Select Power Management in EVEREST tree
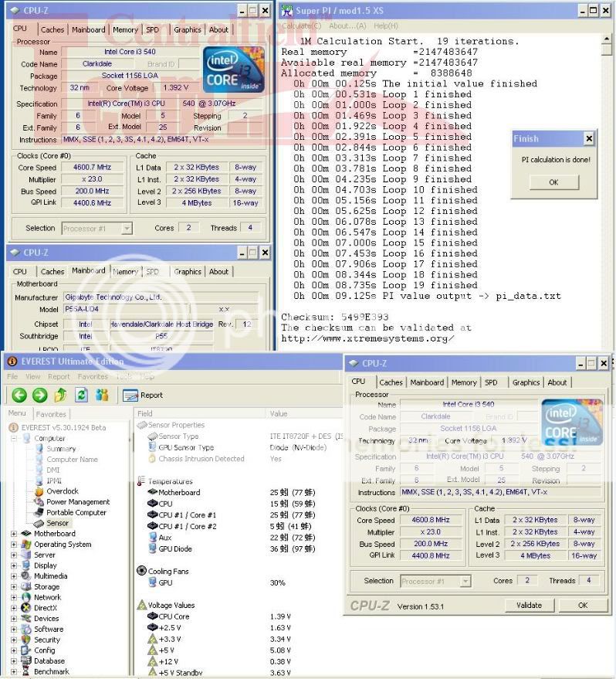Viewport: 616px width, 679px height. (78, 502)
